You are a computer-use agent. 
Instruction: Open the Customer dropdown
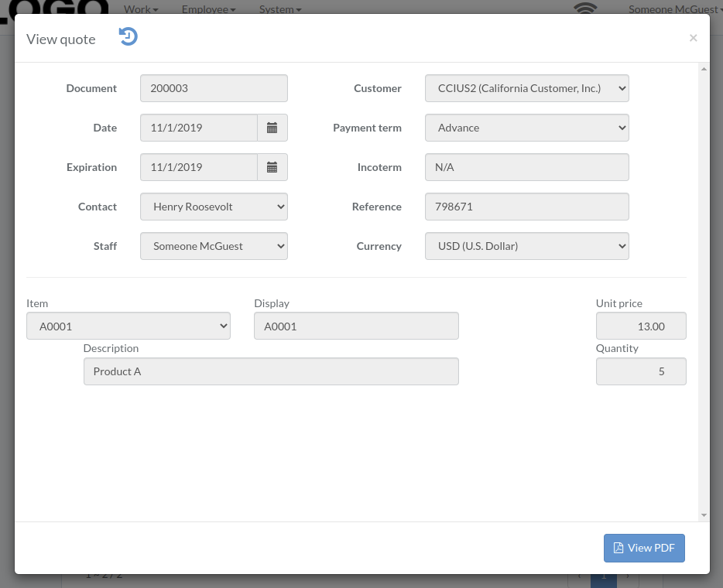526,88
